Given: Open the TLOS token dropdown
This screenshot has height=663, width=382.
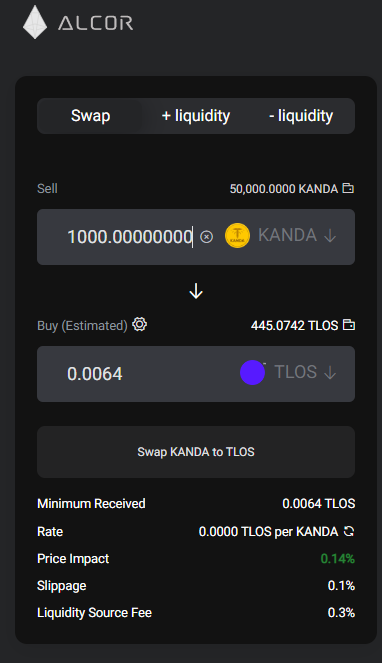Looking at the screenshot, I should coord(305,372).
